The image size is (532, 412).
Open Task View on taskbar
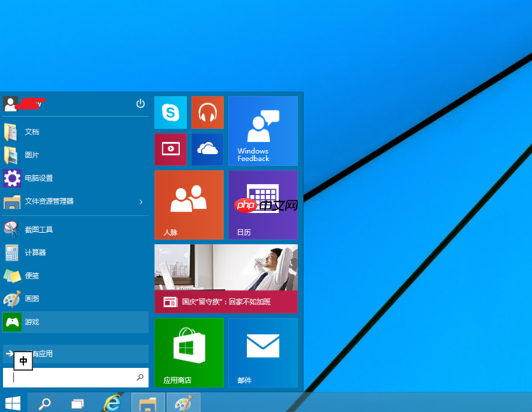[x=77, y=403]
